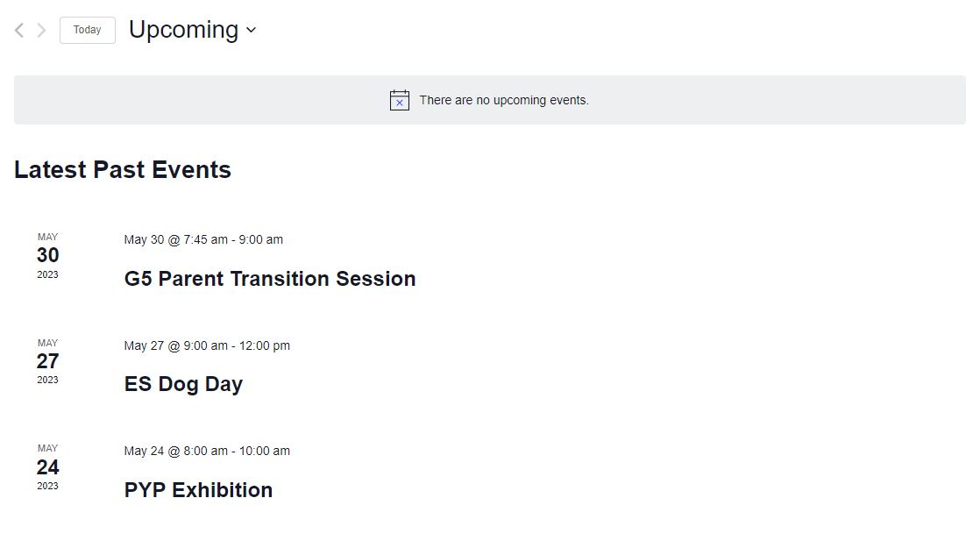Viewport: 980px width, 555px height.
Task: Click the day number 30 date tag
Action: point(47,255)
